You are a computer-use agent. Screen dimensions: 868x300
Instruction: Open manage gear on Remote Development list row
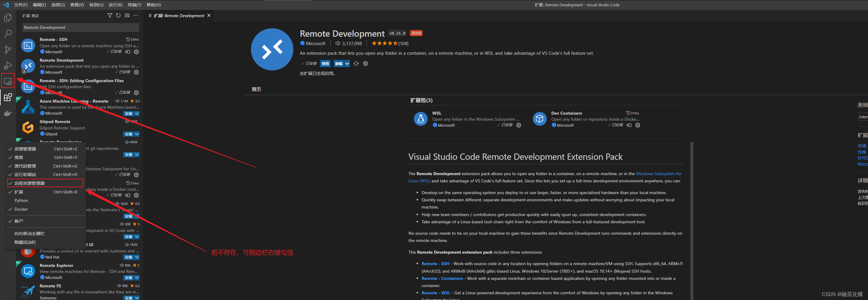click(x=136, y=72)
